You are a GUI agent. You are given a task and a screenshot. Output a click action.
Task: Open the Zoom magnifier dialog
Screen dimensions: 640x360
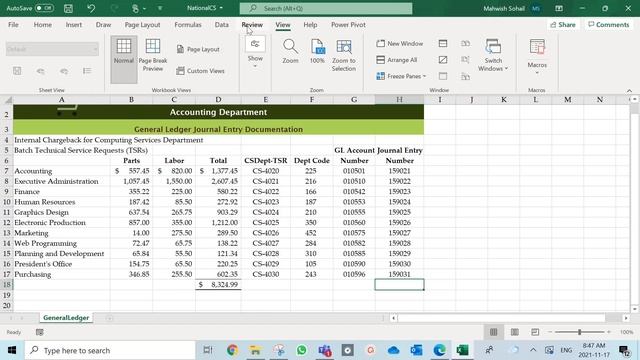[290, 51]
